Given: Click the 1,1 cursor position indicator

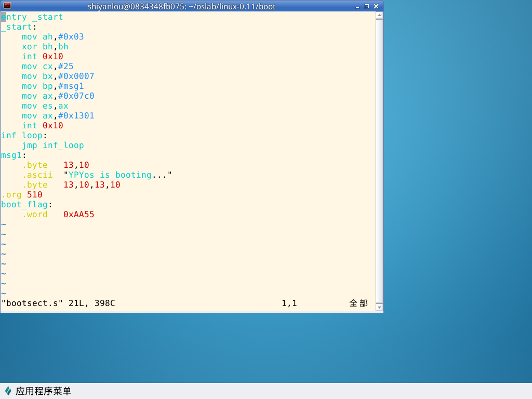Looking at the screenshot, I should point(289,303).
